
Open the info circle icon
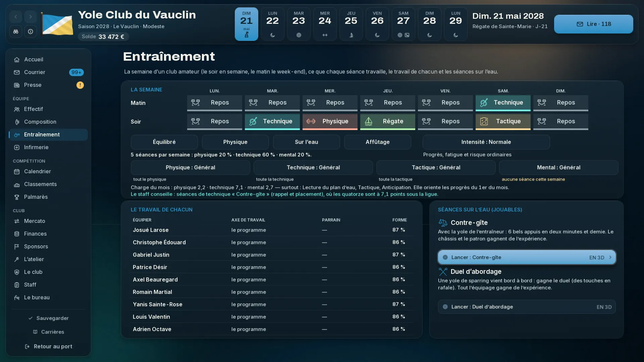(31, 32)
